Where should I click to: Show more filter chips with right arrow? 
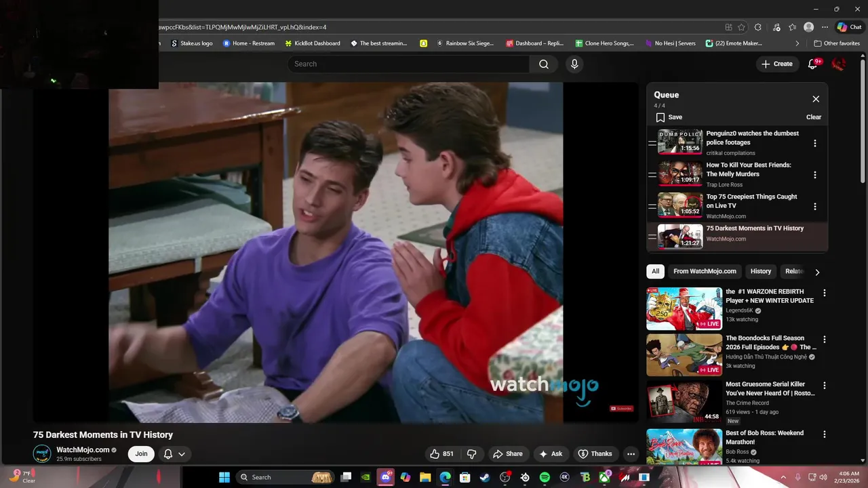coord(817,272)
